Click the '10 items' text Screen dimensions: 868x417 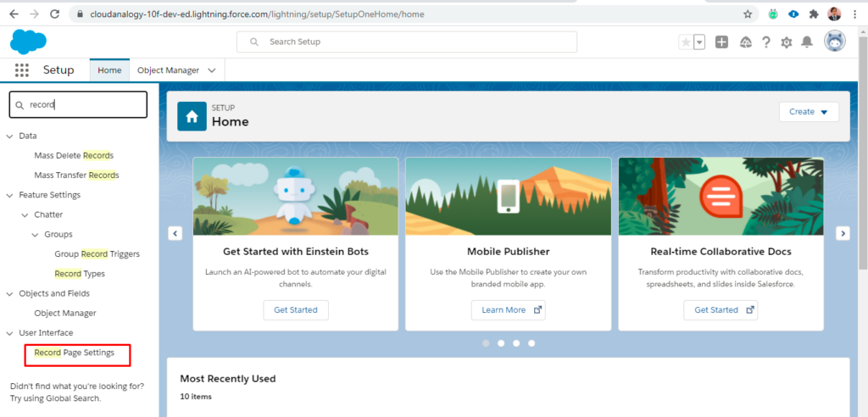(196, 397)
